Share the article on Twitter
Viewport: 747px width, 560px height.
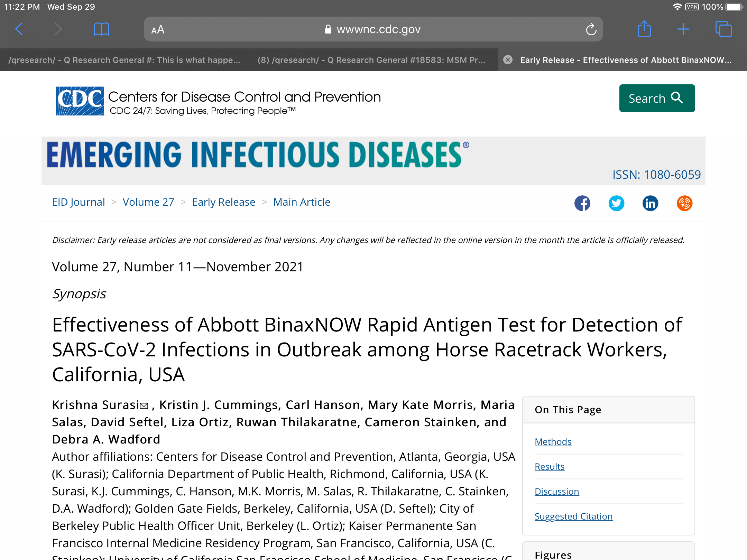coord(616,203)
